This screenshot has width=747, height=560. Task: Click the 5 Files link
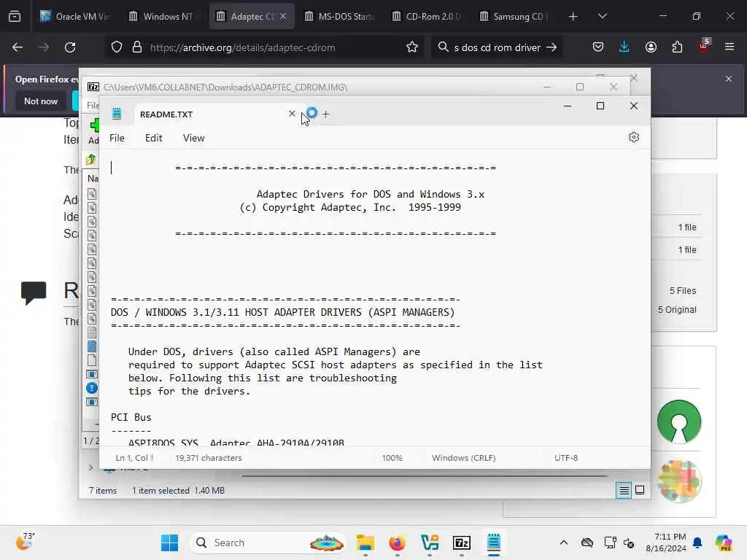coord(683,290)
